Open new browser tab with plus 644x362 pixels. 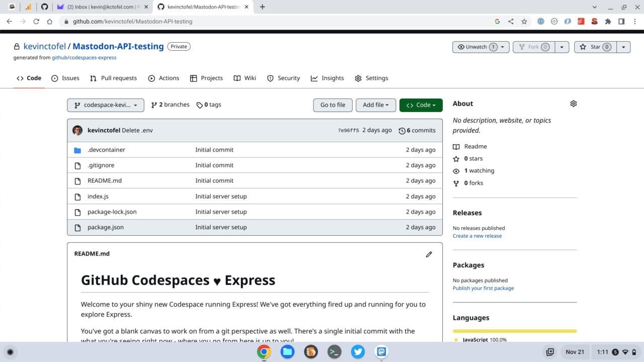262,7
